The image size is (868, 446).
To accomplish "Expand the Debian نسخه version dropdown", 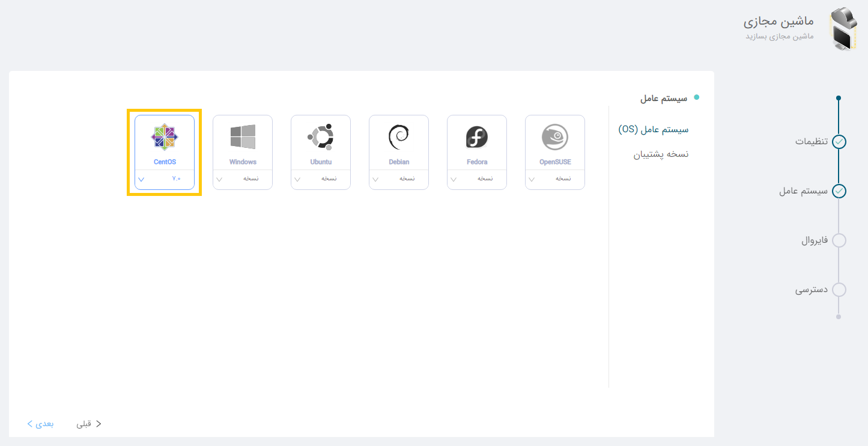I will point(399,179).
